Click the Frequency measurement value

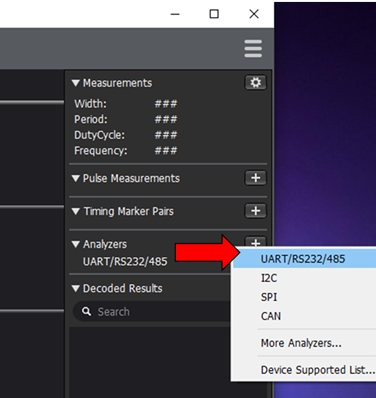tap(166, 151)
